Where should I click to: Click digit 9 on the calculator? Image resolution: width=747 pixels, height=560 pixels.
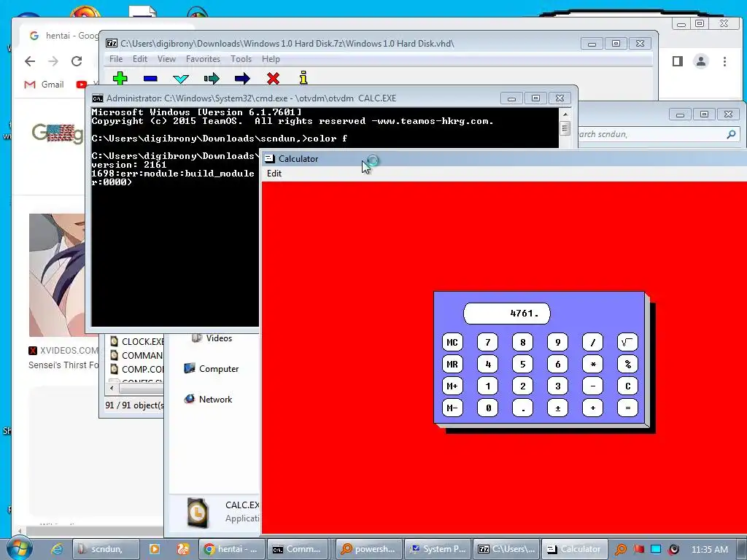(x=557, y=342)
